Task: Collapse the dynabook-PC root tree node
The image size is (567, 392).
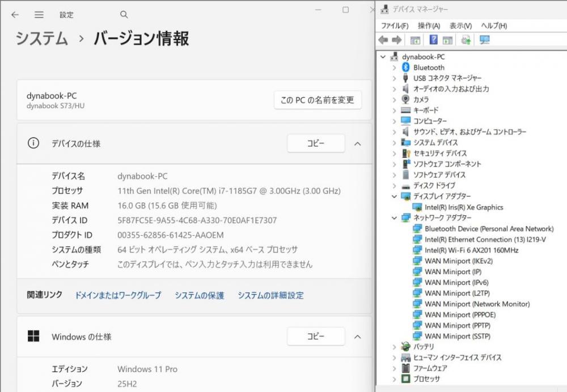Action: point(383,57)
